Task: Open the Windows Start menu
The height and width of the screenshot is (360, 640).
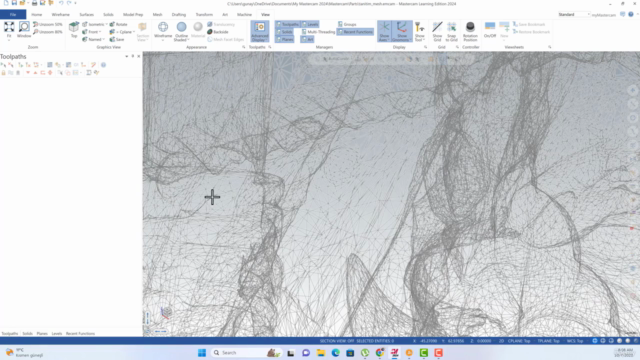Action: point(202,353)
